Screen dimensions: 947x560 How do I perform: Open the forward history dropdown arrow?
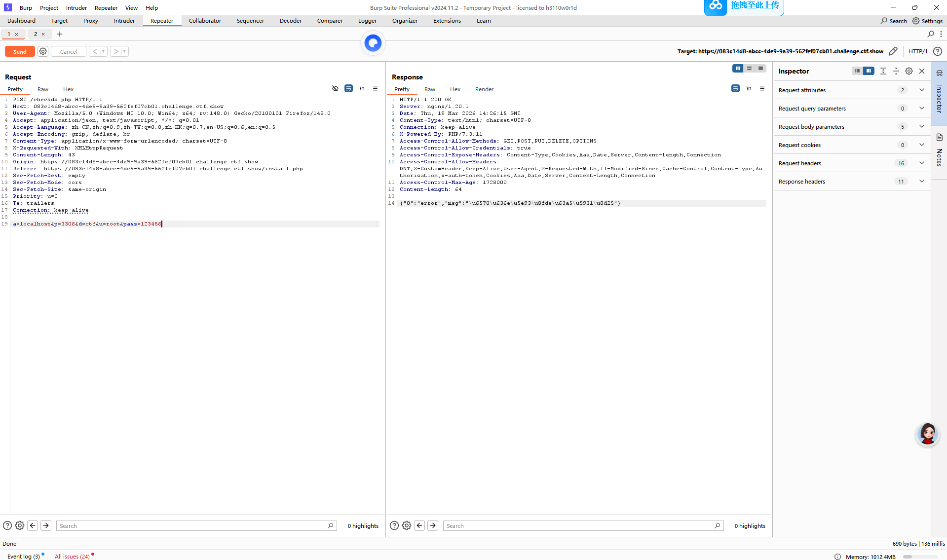124,51
